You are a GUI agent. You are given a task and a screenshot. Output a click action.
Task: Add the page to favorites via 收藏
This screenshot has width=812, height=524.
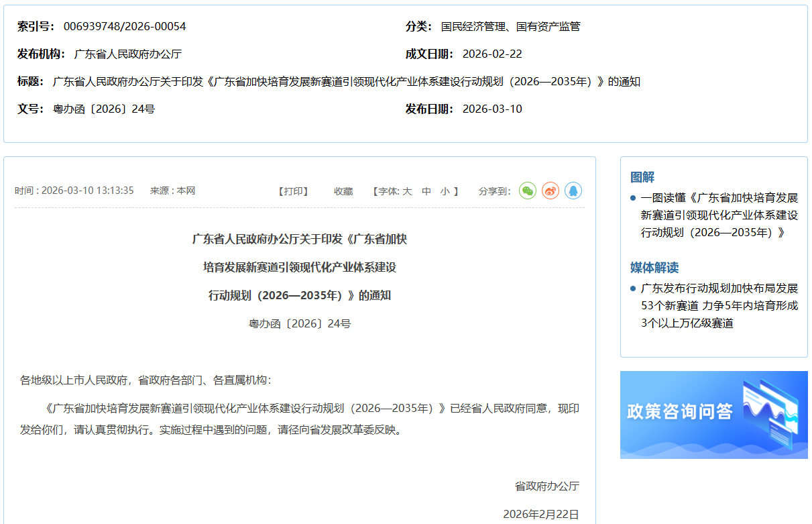343,191
